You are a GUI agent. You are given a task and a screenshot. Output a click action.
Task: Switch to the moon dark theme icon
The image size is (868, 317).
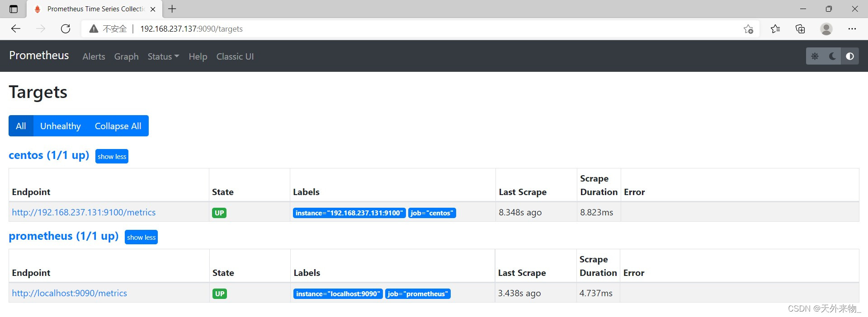(832, 56)
